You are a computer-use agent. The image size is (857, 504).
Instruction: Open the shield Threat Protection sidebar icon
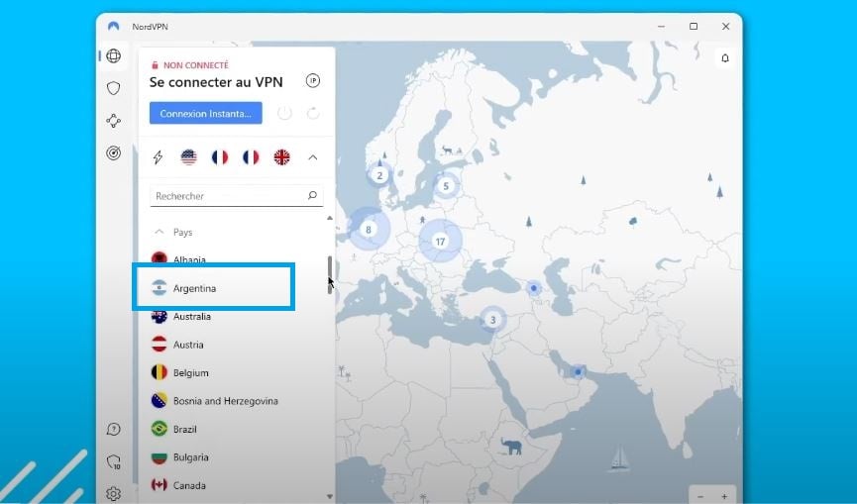pos(113,88)
